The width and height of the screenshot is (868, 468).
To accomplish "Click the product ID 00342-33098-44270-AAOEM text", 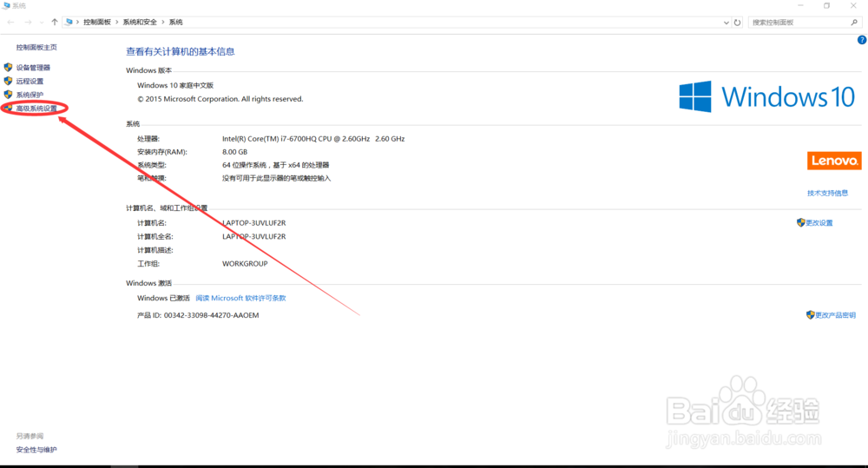I will point(212,315).
